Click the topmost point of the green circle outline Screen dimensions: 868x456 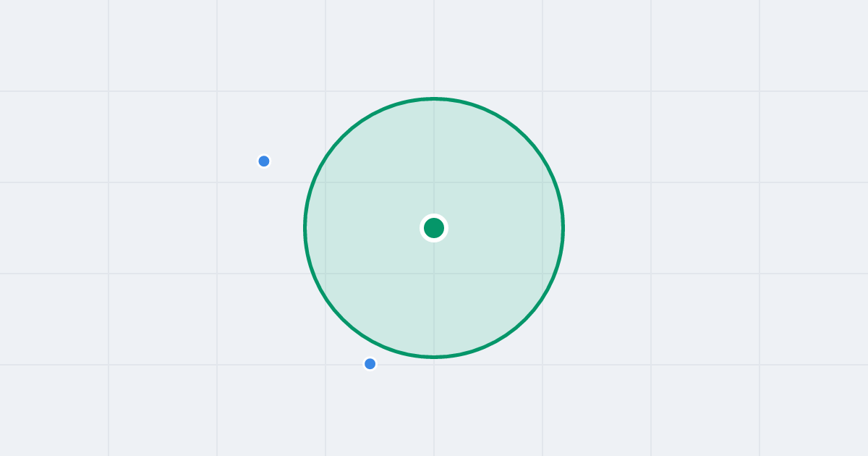coord(434,98)
